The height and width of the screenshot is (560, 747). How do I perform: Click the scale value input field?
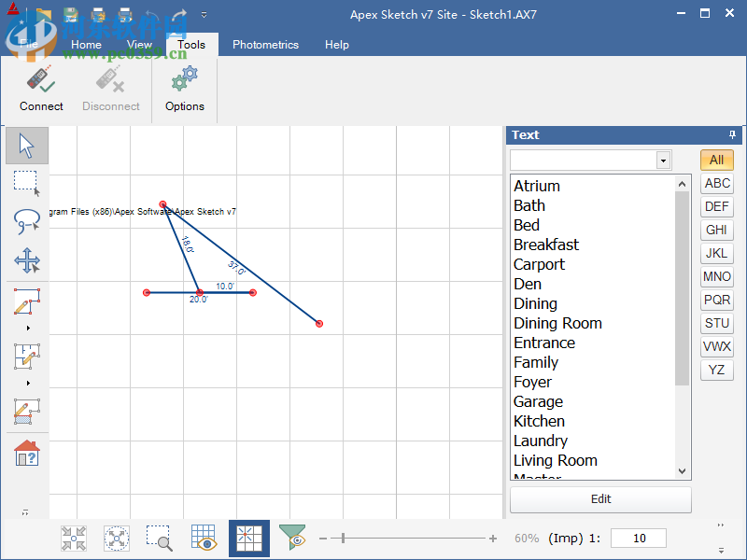pos(639,539)
